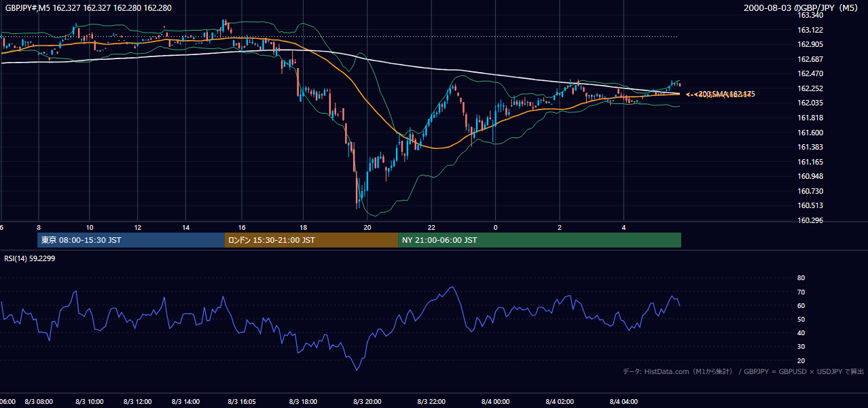
Task: Click price scale value 162.470
Action: point(810,73)
